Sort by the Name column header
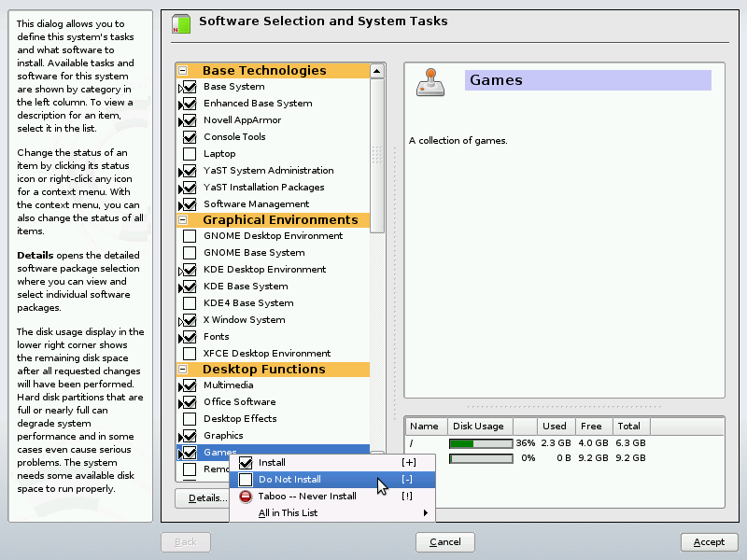This screenshot has width=747, height=560. point(427,427)
